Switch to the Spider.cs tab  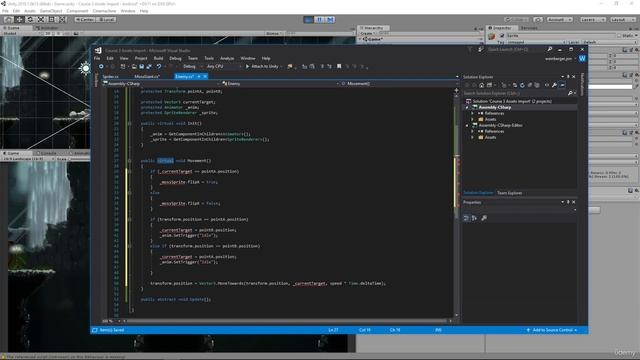(111, 76)
